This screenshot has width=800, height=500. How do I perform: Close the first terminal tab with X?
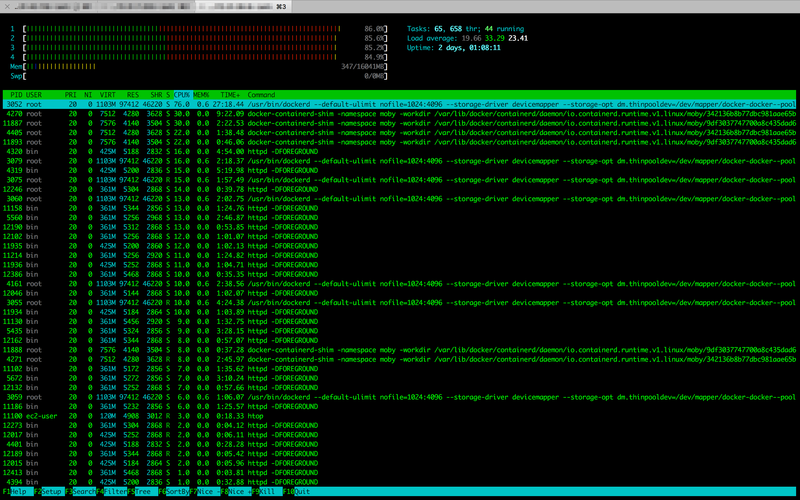pyautogui.click(x=7, y=7)
